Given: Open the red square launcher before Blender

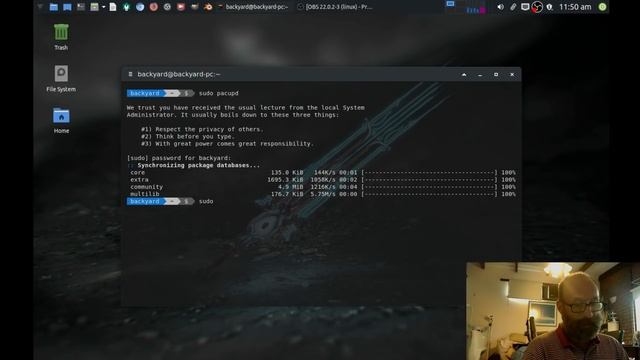Looking at the screenshot, I should (181, 7).
